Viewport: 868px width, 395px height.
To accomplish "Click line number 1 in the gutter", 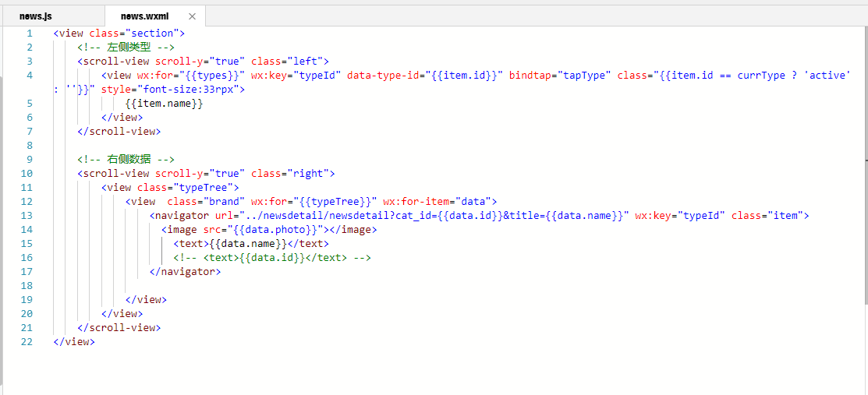I will pos(30,34).
